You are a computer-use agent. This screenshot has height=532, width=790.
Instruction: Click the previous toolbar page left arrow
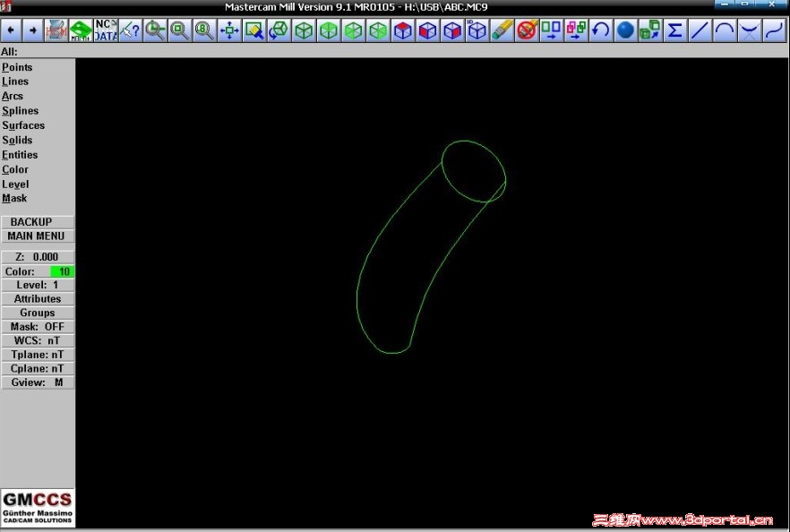point(11,30)
